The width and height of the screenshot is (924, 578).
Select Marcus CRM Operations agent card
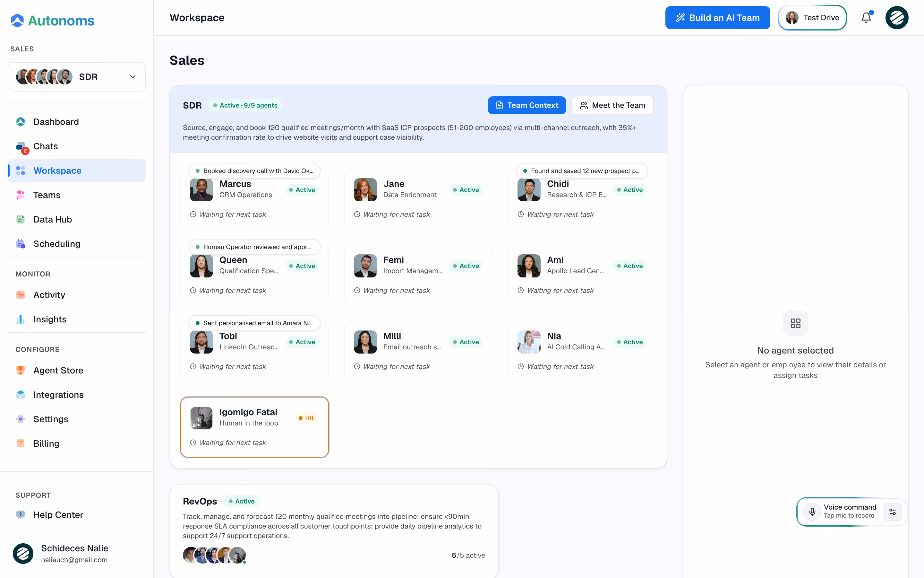(x=254, y=199)
